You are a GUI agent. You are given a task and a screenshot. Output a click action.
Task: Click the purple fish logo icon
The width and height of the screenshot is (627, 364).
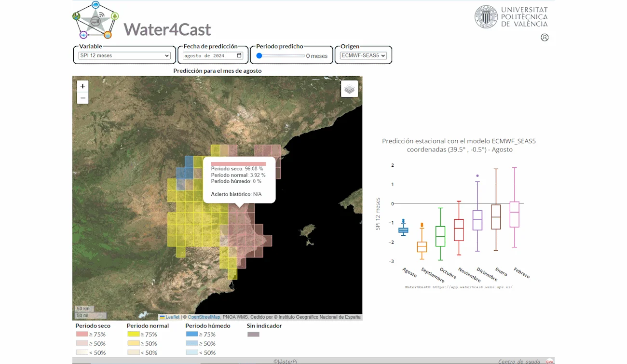click(x=83, y=35)
